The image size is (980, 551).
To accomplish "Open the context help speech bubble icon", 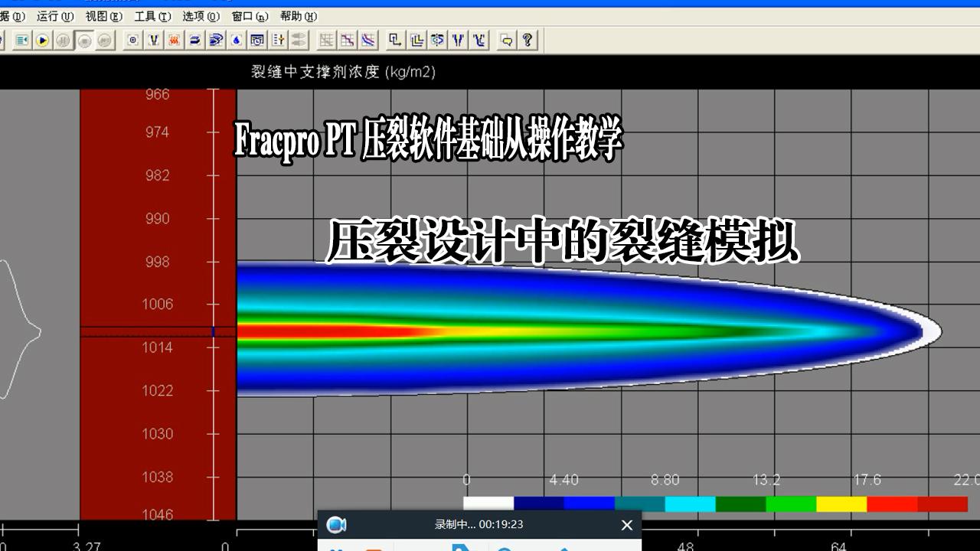I will point(505,41).
